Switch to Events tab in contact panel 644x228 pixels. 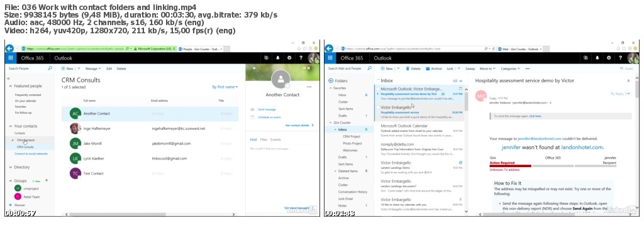tap(275, 140)
